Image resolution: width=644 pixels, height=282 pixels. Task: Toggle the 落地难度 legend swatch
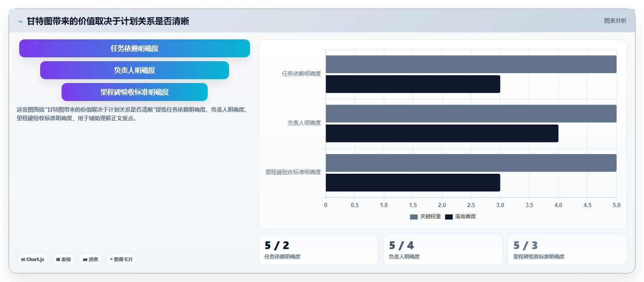tap(449, 217)
